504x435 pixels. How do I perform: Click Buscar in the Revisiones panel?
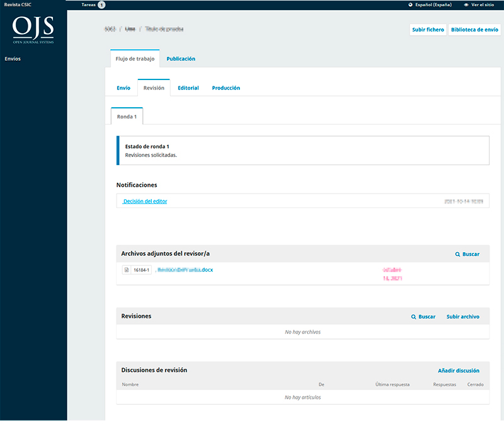[x=423, y=317]
